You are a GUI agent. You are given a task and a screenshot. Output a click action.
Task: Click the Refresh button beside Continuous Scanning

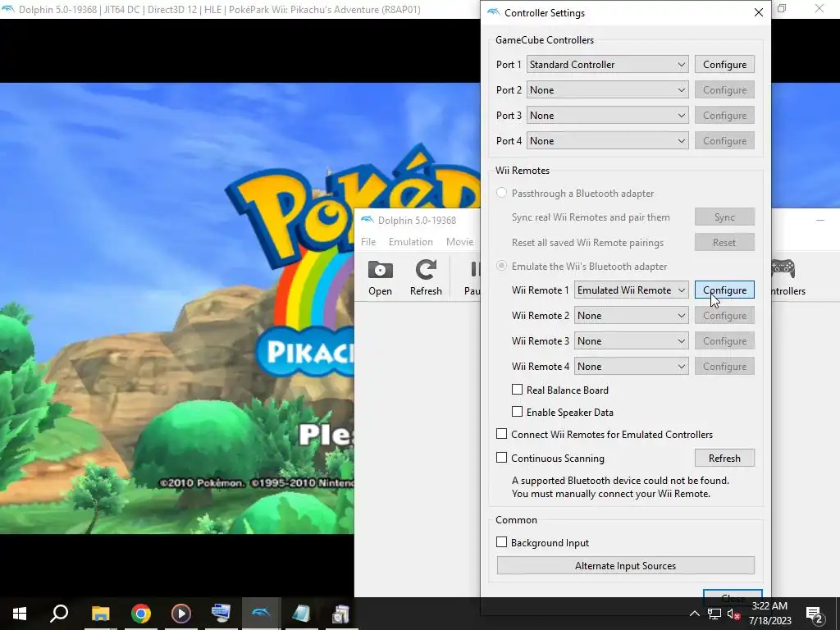(x=724, y=458)
